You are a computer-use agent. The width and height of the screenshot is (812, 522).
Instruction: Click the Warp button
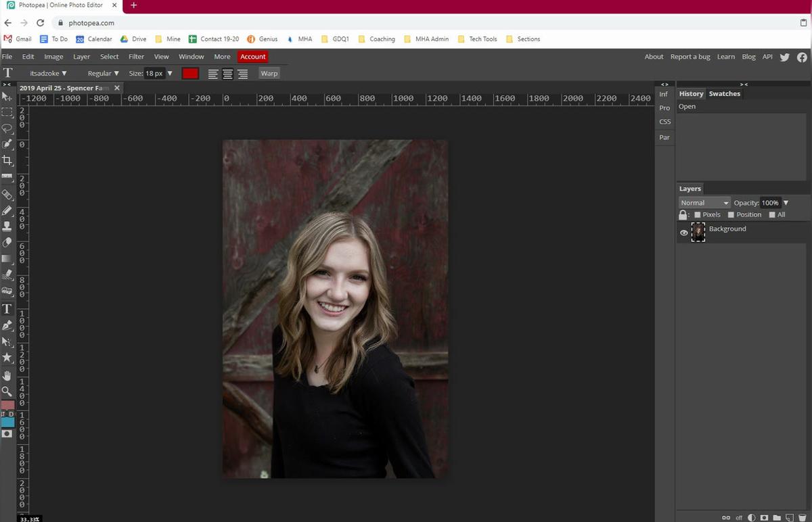tap(269, 74)
